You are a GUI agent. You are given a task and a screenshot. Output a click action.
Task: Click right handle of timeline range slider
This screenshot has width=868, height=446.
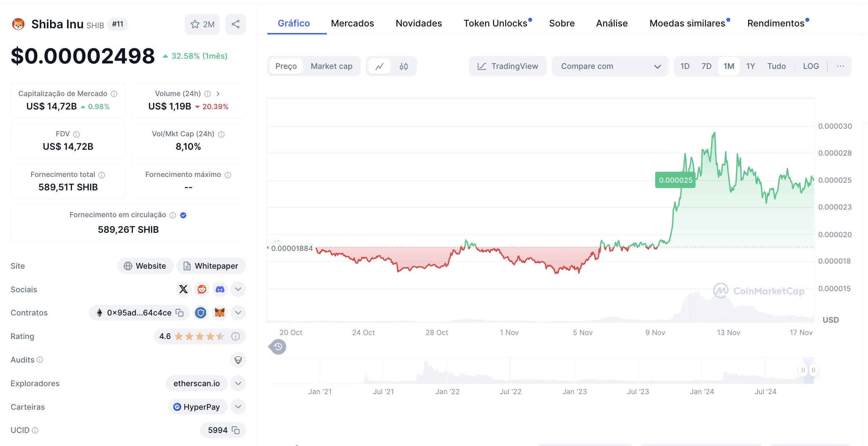(814, 370)
